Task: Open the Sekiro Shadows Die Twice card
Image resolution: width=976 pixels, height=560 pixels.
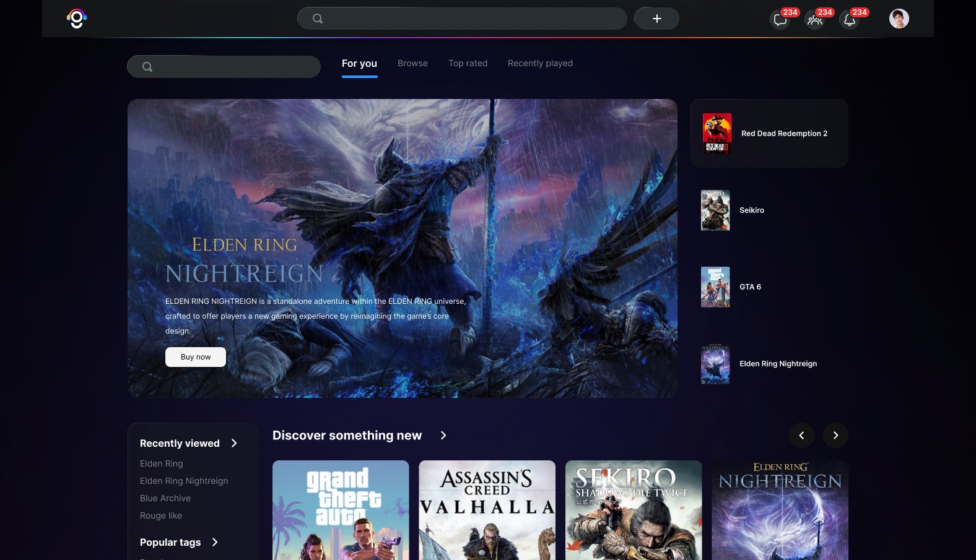Action: pos(634,510)
